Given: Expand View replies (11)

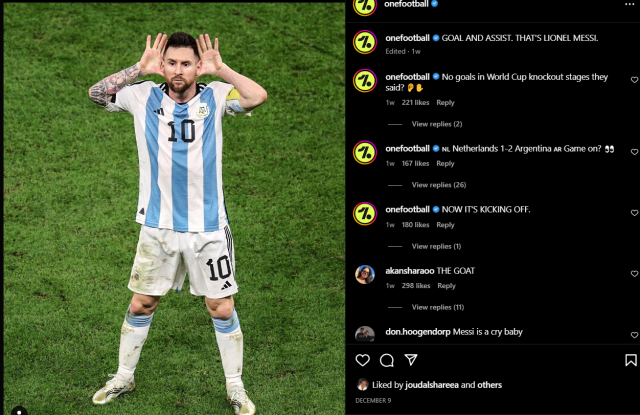Looking at the screenshot, I should point(438,307).
